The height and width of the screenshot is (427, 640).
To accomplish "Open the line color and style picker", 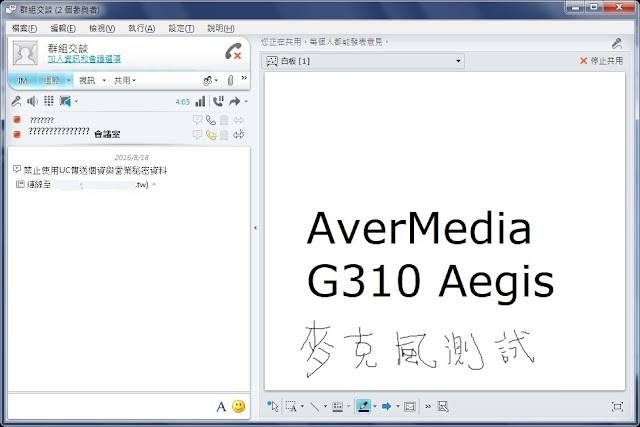I will 337,406.
